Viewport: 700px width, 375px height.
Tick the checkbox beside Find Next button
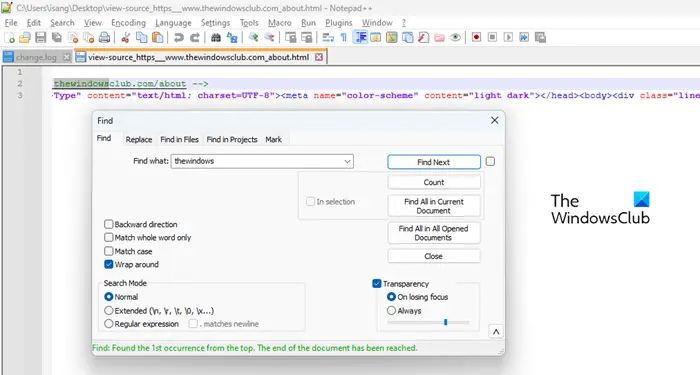[490, 161]
